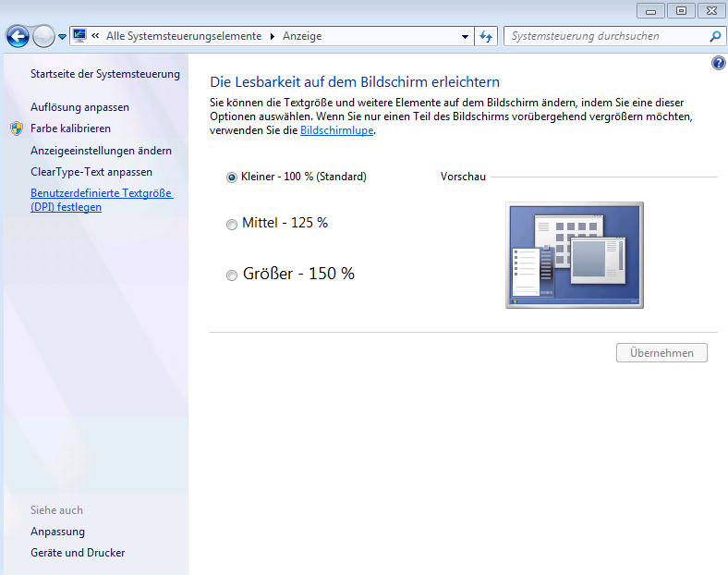Screen dimensions: 728x575
Task: Expand the hidden breadcrumb chevrons «
Action: click(x=95, y=36)
